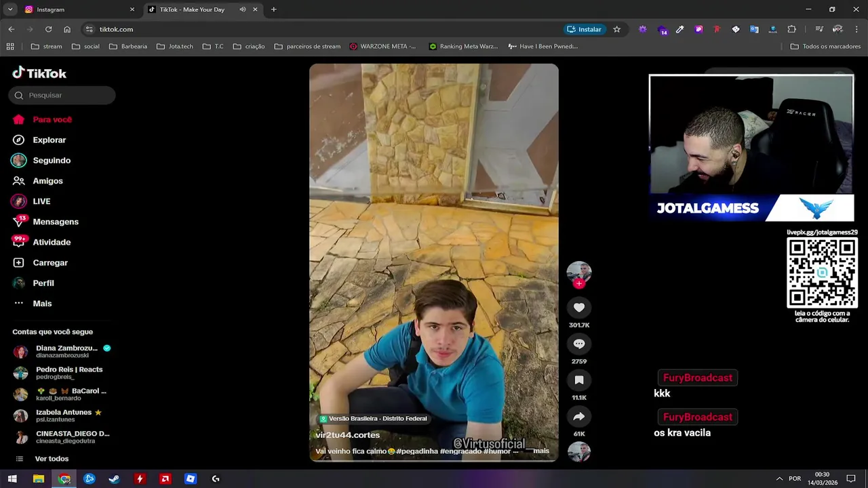868x488 pixels.
Task: Open the taskbar notification center
Action: 850,479
